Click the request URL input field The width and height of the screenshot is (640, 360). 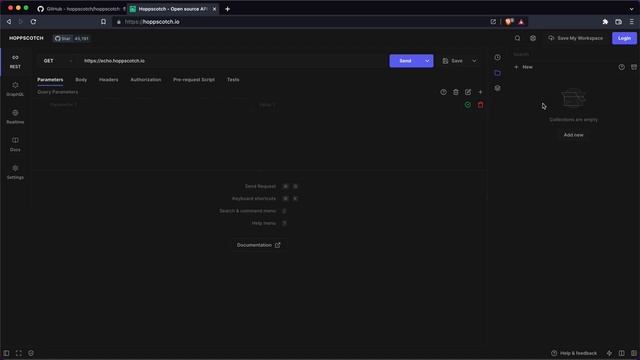233,61
